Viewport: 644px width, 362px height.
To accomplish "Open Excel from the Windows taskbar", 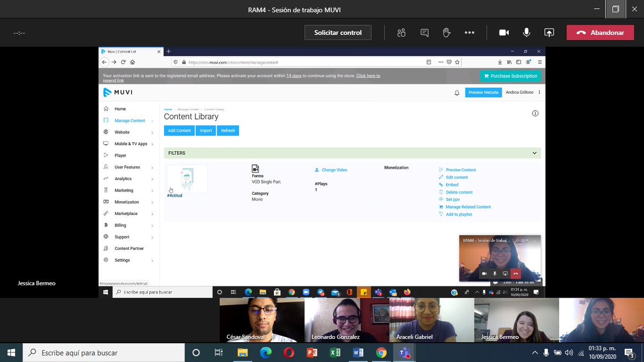I will click(335, 352).
